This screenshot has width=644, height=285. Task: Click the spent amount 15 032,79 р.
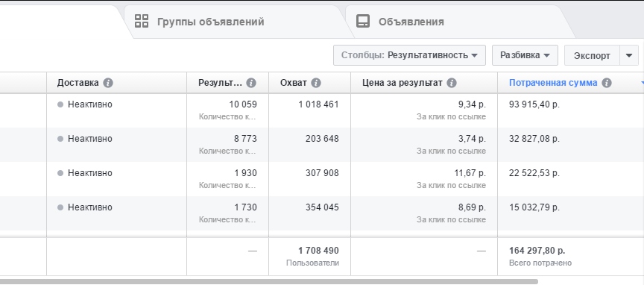(x=534, y=207)
